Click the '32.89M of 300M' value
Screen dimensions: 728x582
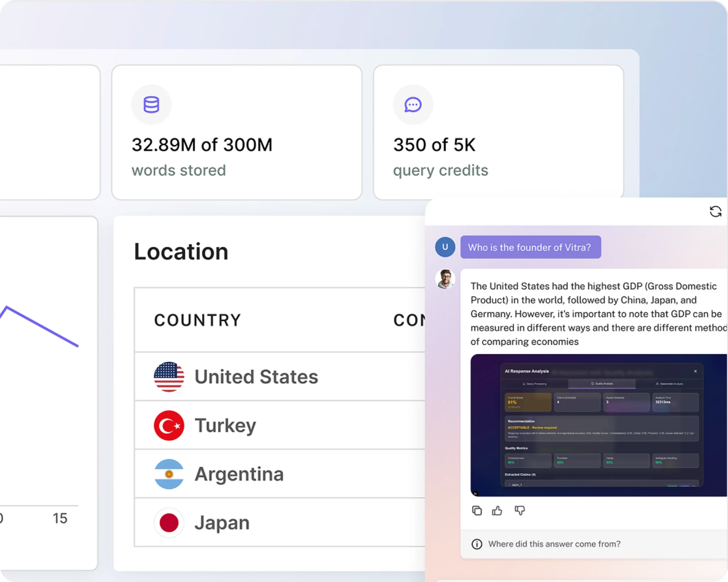(x=202, y=145)
